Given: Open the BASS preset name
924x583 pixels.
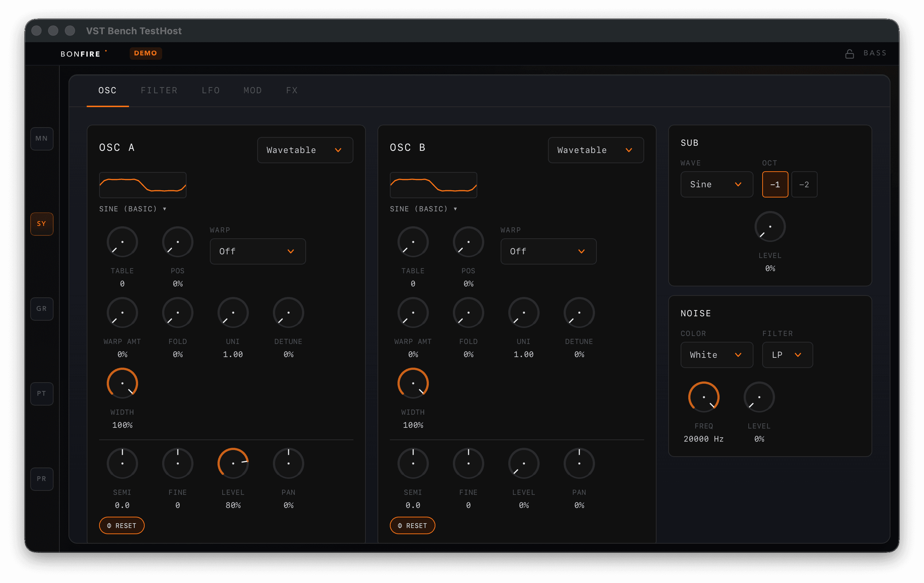Looking at the screenshot, I should pos(875,53).
